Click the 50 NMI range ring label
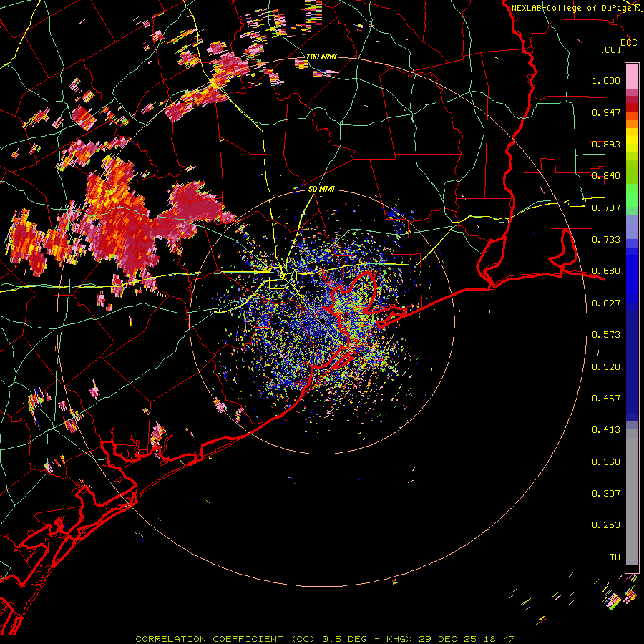The width and height of the screenshot is (644, 644). tap(321, 189)
